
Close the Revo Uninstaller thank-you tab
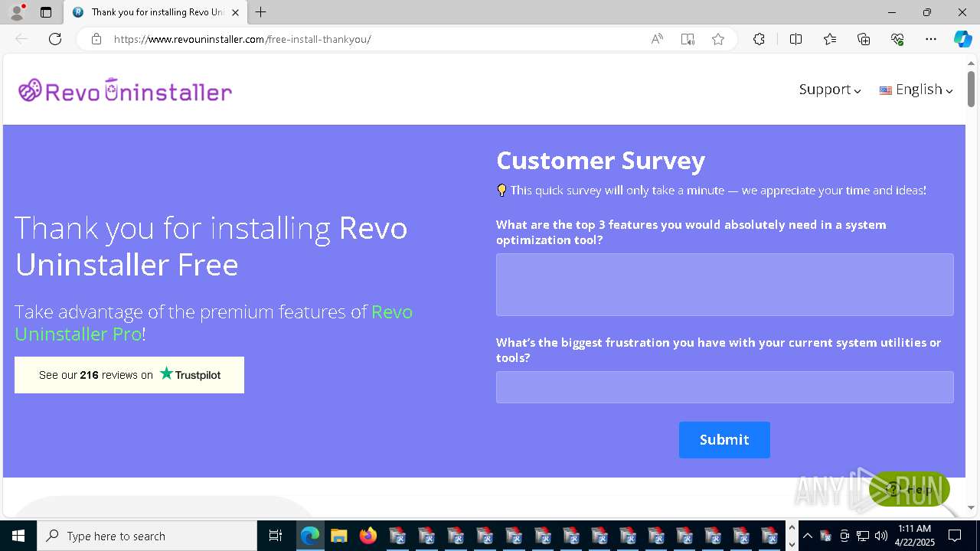(235, 12)
